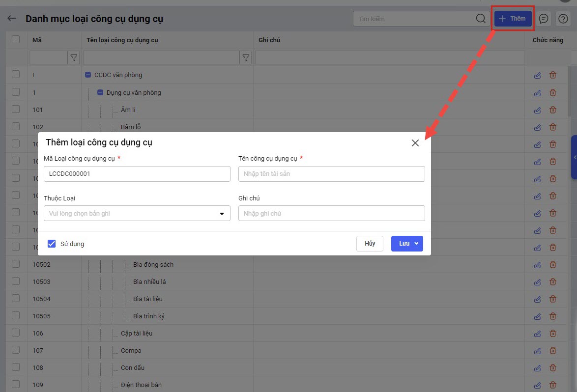Collapse the CCDC văn phòng tree node
Screen dimensions: 577x392
tap(88, 75)
